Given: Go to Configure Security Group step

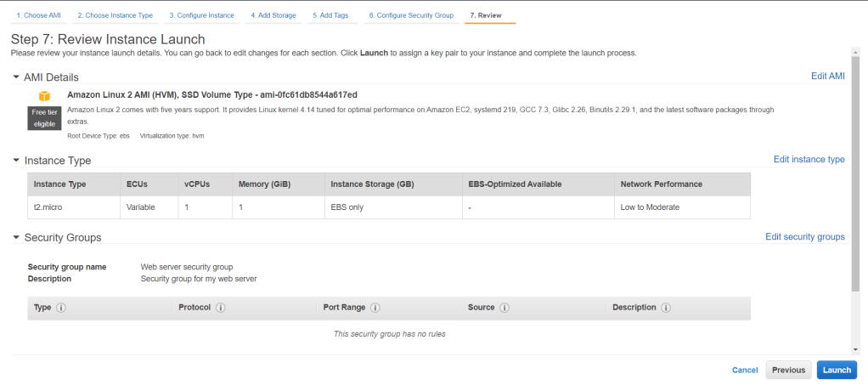Looking at the screenshot, I should pyautogui.click(x=410, y=15).
